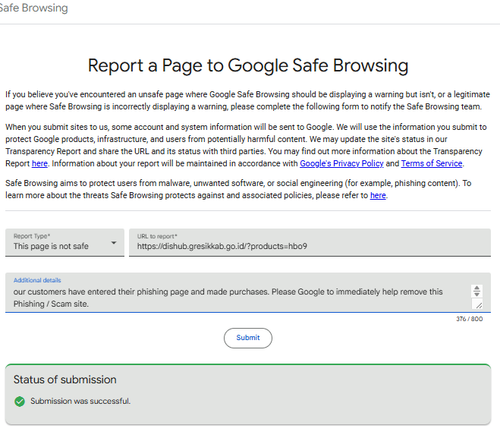This screenshot has height=429, width=500.
Task: Click the Submit button
Action: (x=248, y=338)
